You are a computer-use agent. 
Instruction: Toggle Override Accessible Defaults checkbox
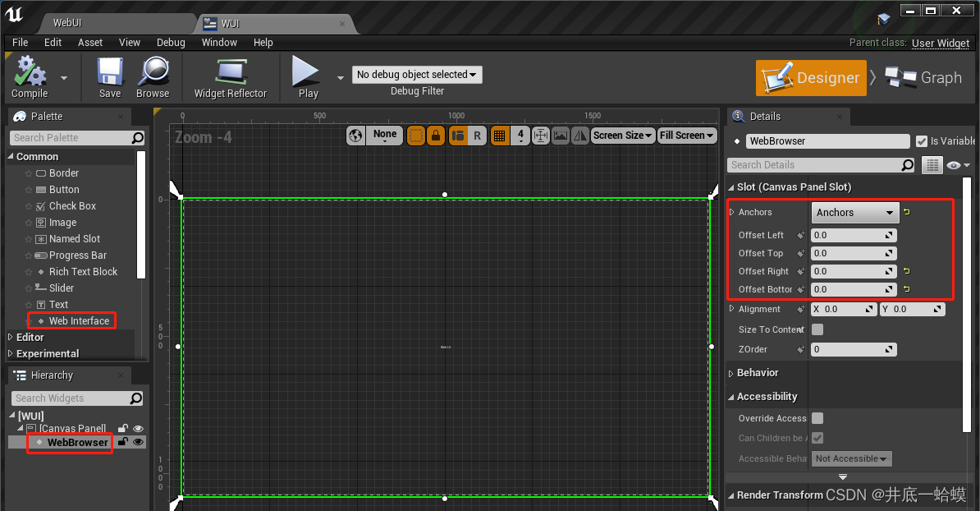pos(817,418)
